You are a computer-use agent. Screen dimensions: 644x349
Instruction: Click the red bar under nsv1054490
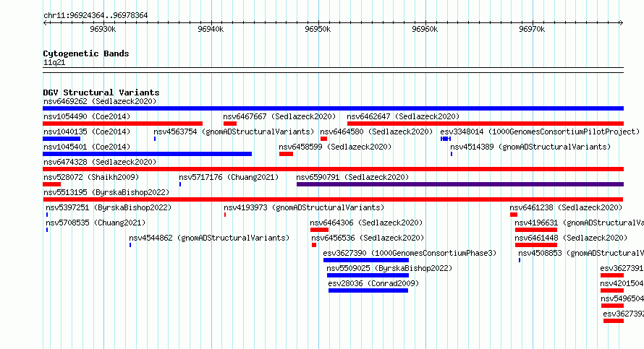tap(122, 124)
